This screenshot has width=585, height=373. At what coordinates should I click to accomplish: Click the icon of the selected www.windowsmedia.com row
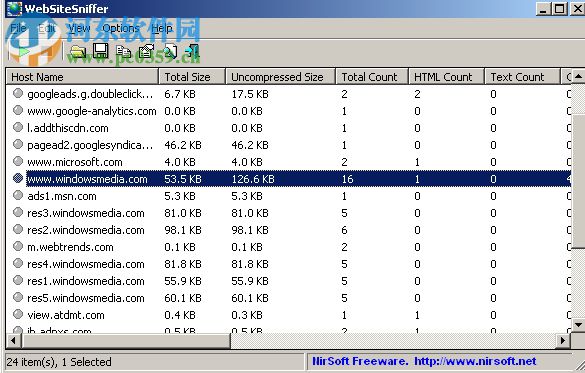pos(18,178)
